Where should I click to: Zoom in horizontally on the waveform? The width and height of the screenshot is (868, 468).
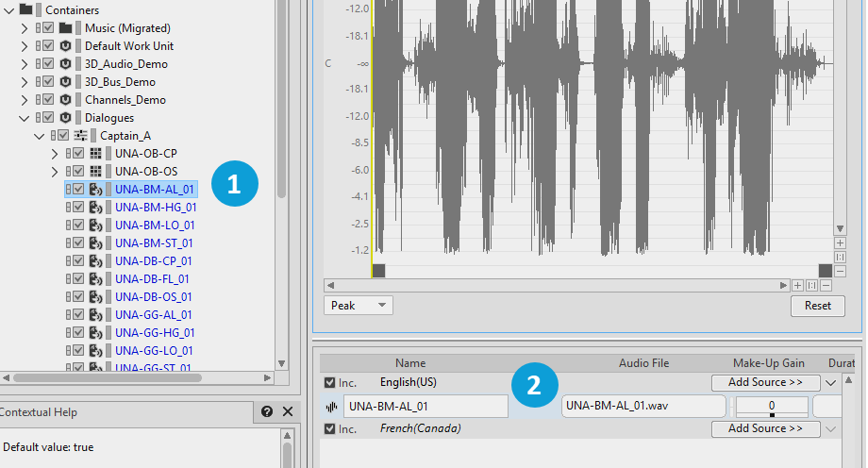click(797, 285)
